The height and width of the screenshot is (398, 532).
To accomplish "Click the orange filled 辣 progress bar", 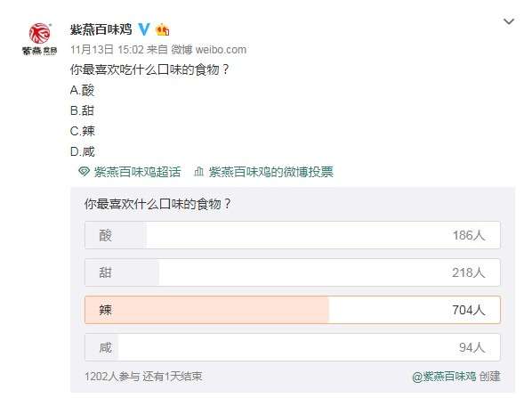I will pyautogui.click(x=206, y=310).
